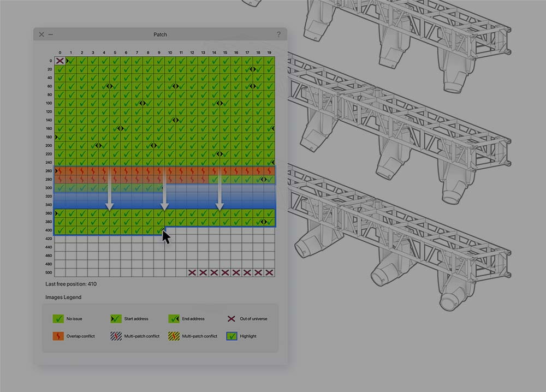Viewport: 546px width, 392px height.
Task: Click the column header labeled 10
Action: 171,53
